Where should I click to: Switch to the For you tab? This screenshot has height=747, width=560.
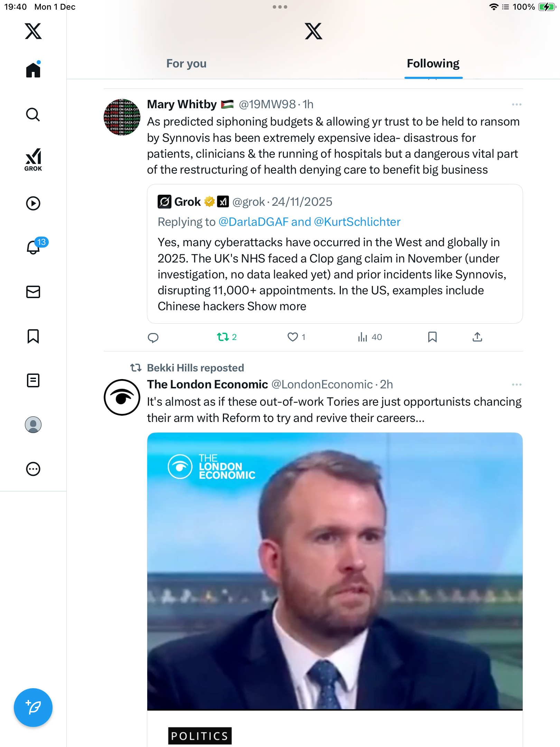(186, 64)
